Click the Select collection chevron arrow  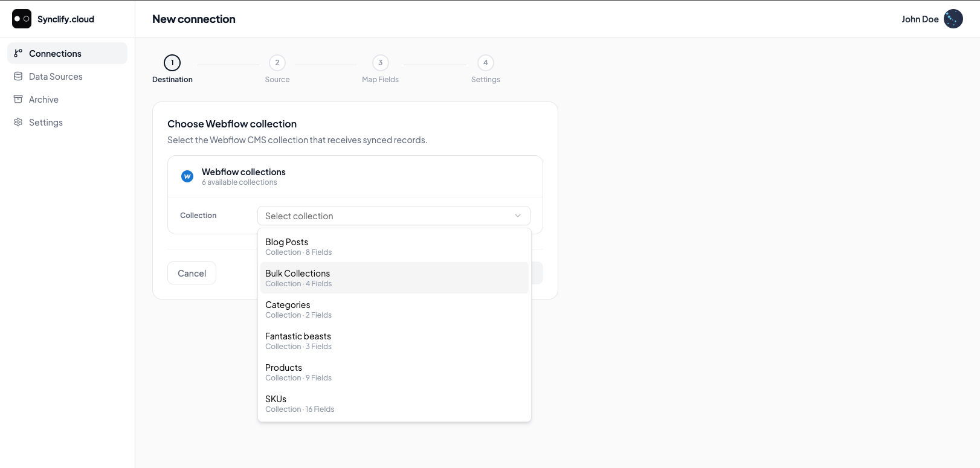pos(518,216)
